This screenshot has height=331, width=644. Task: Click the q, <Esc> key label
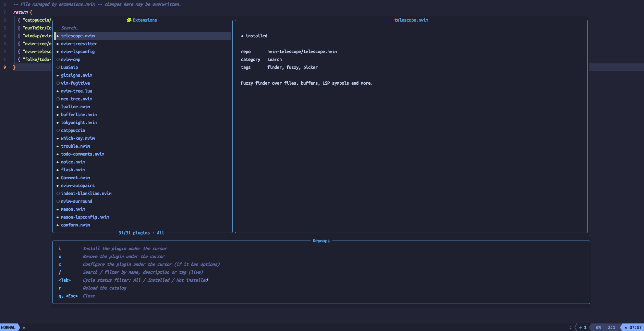point(68,296)
